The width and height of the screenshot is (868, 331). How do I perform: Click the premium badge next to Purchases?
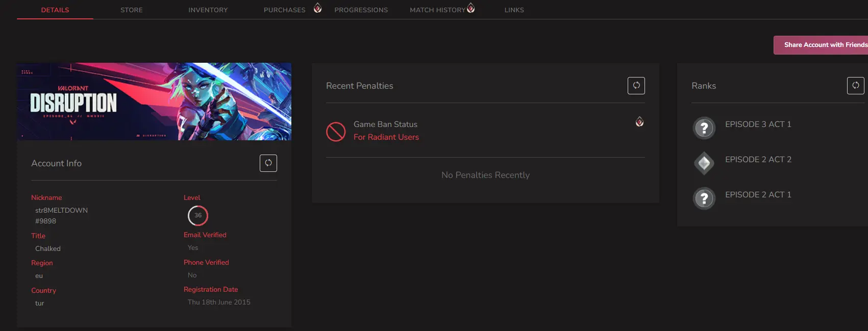pos(317,8)
